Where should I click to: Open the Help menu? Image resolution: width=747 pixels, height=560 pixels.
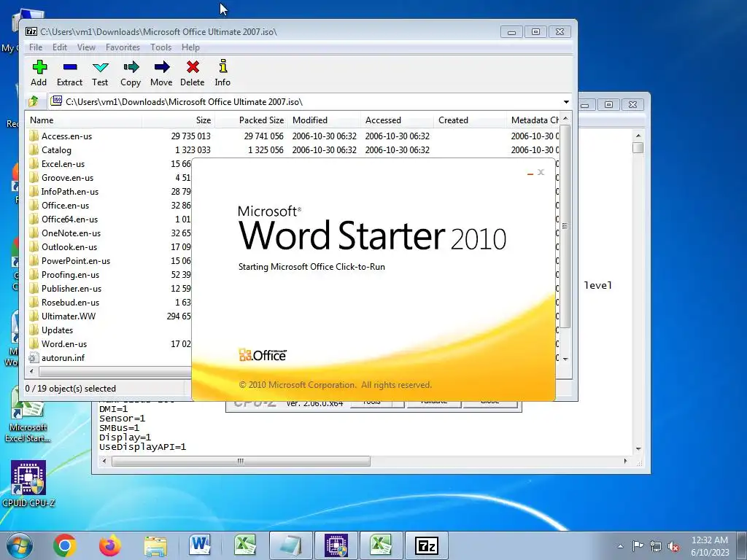click(x=190, y=47)
